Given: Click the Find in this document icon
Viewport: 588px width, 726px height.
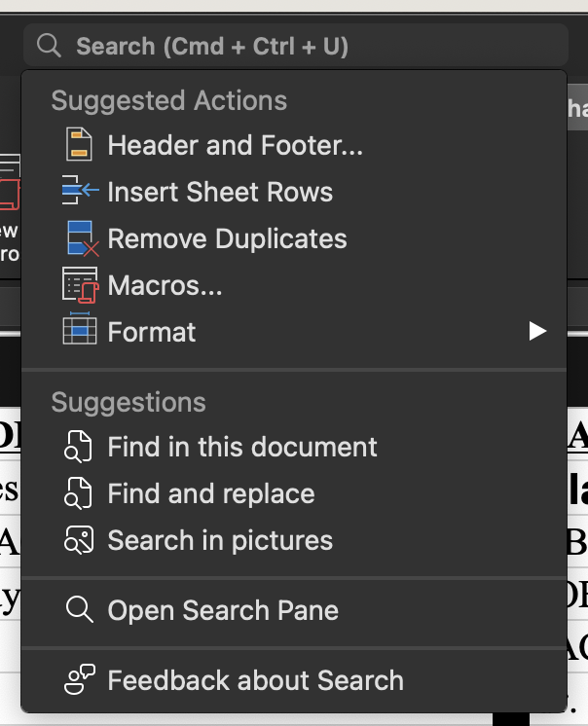Looking at the screenshot, I should tap(79, 447).
